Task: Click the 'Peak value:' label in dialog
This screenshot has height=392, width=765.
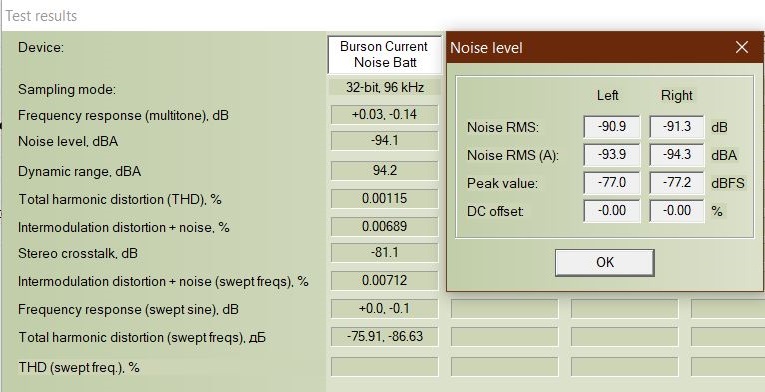Action: pos(502,184)
